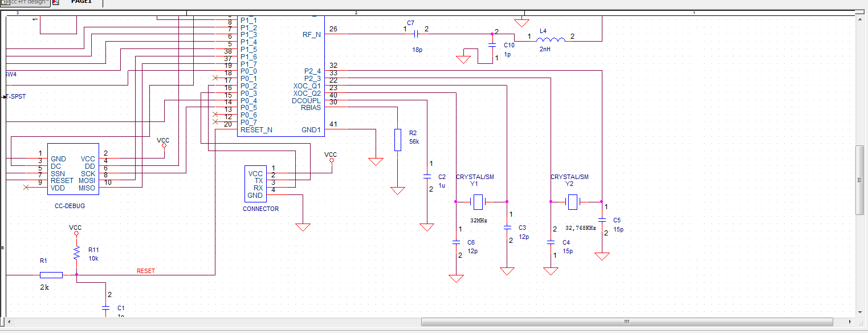Click the cc+rf design tab

(23, 2)
